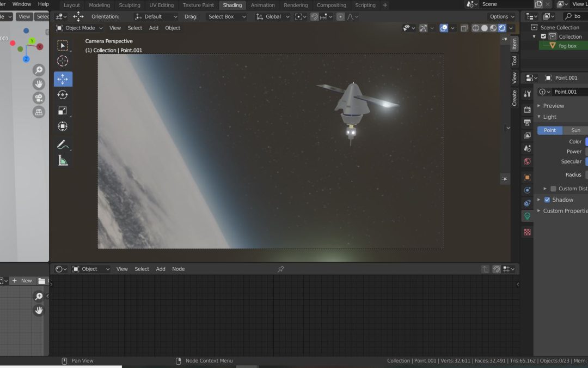Select the Rotate tool
588x368 pixels.
(x=63, y=95)
